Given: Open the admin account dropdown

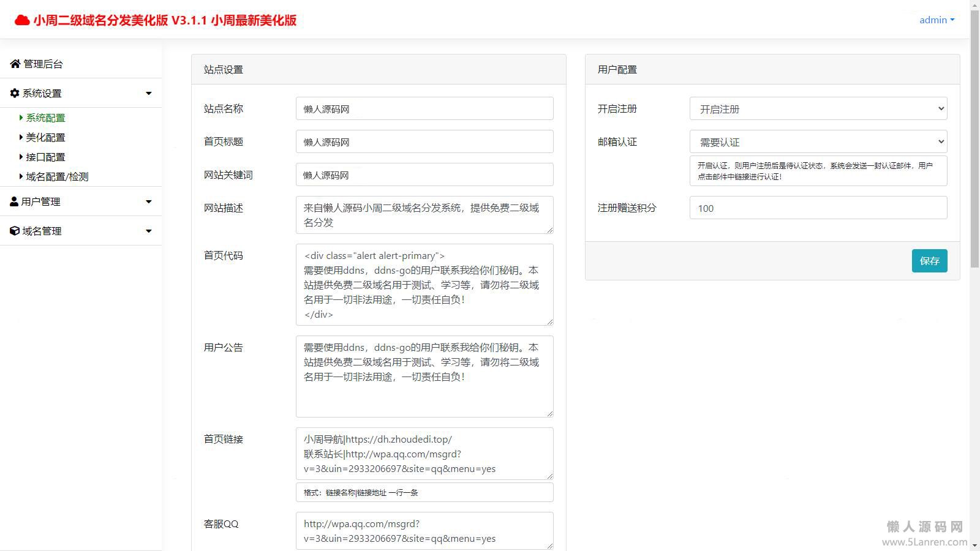Looking at the screenshot, I should point(937,20).
